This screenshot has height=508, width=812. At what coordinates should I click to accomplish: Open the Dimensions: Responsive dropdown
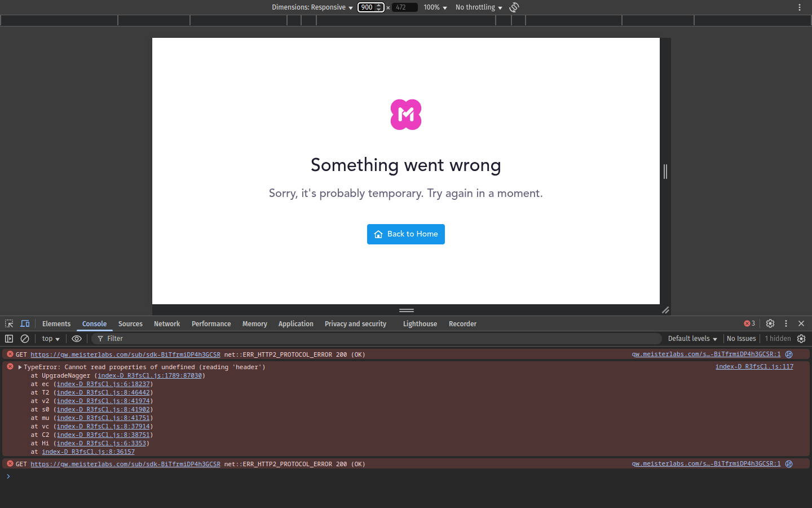(312, 7)
